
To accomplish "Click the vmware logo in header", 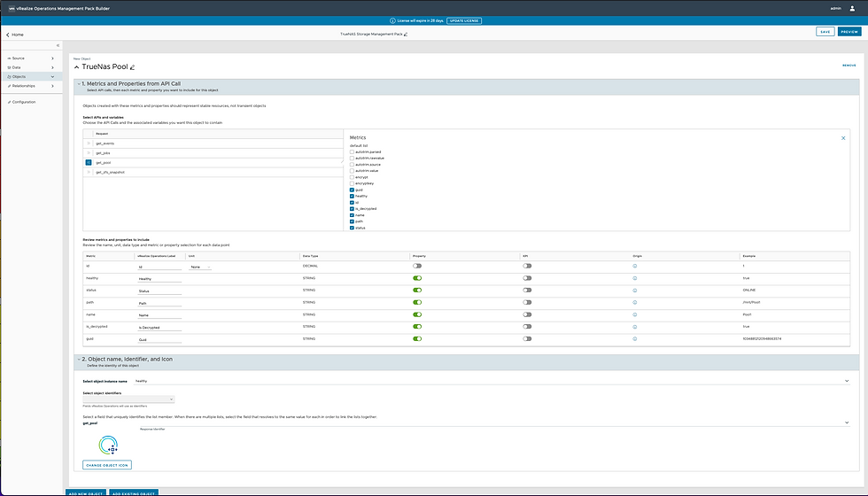I will (12, 8).
